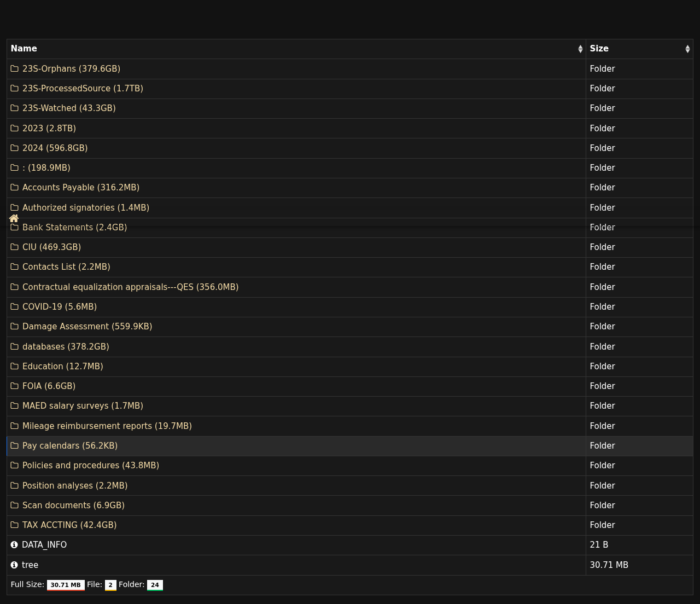Click the folder icon beside 23S-Orphans

(x=15, y=69)
